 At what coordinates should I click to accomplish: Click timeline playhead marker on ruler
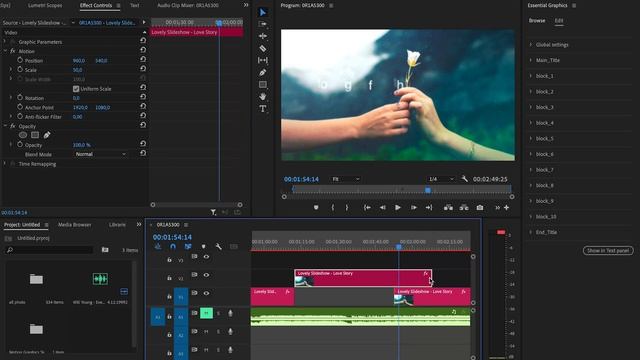(399, 247)
